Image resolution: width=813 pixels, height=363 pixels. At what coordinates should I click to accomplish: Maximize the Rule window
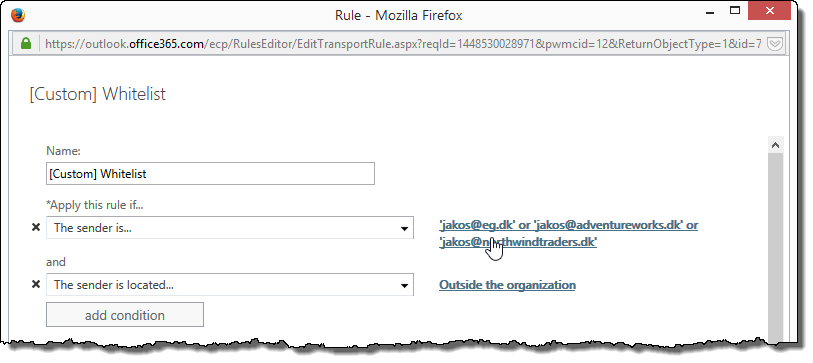point(735,10)
